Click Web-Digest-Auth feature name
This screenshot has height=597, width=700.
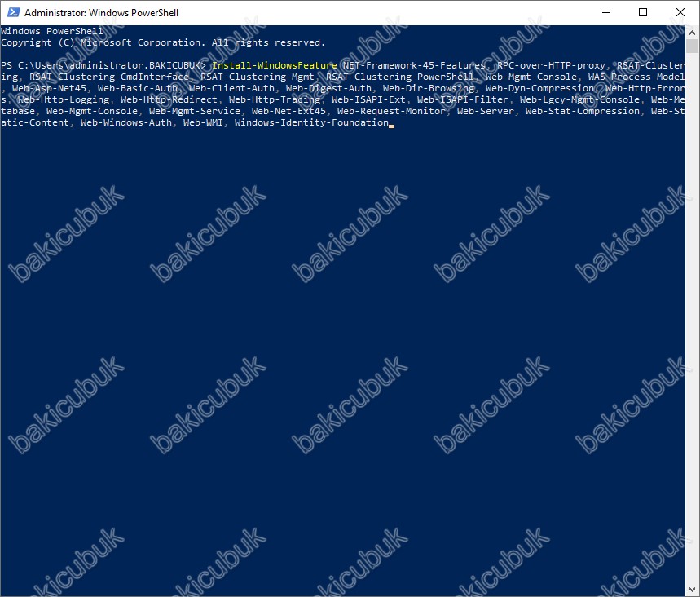point(328,88)
